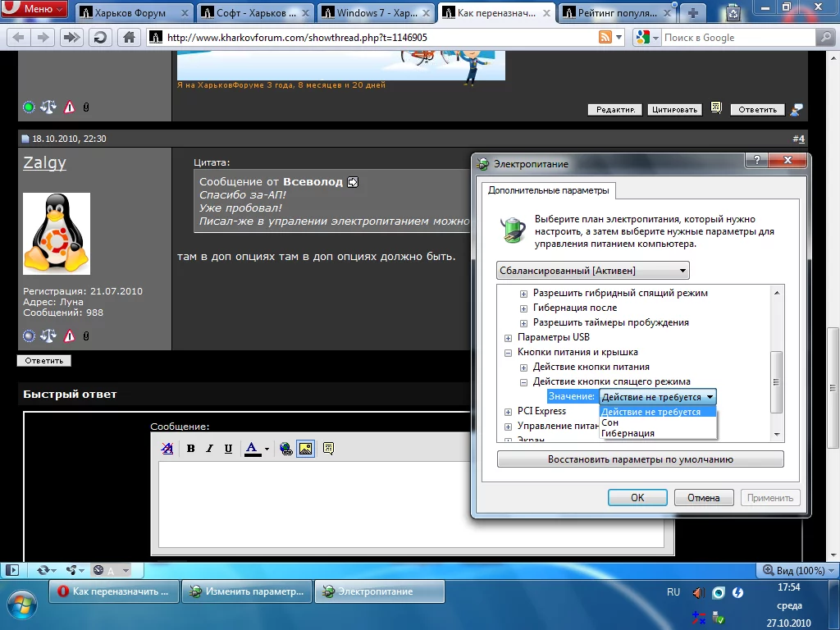Click the upper post's Ответить button
This screenshot has width=840, height=630.
[x=757, y=110]
